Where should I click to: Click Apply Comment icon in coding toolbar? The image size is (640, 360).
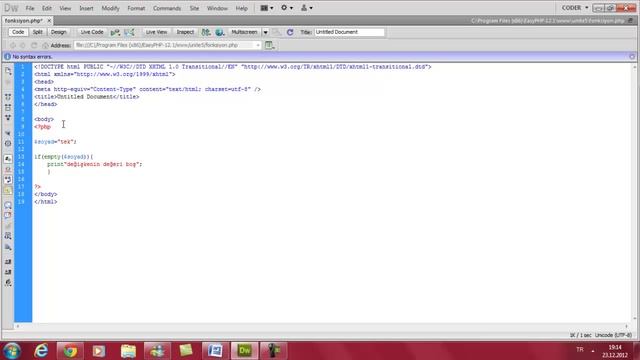tap(8, 205)
